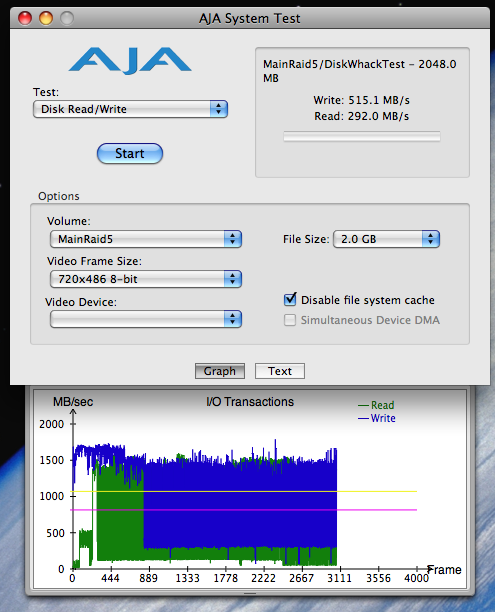Image resolution: width=495 pixels, height=612 pixels.
Task: Open the File Size dropdown
Action: tap(386, 239)
